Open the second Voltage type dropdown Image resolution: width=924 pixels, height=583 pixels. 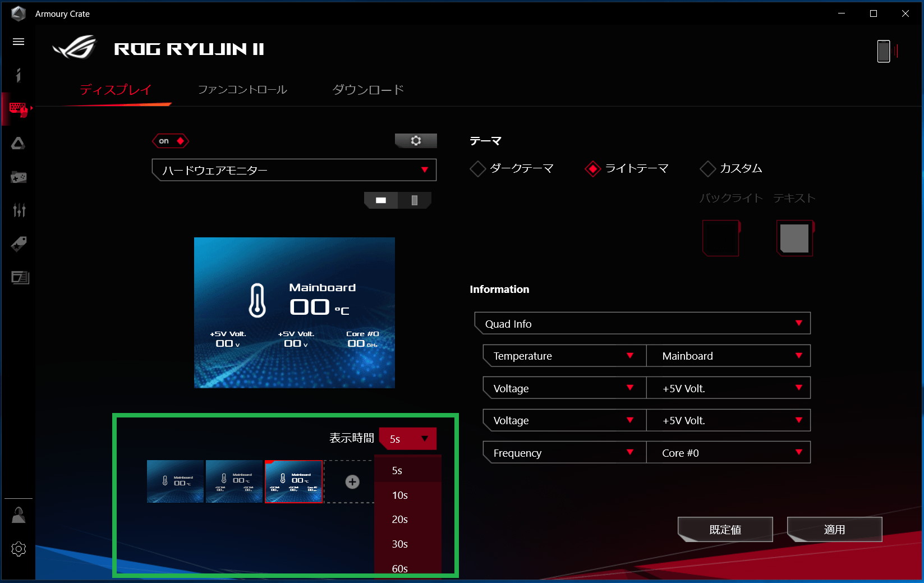tap(564, 420)
